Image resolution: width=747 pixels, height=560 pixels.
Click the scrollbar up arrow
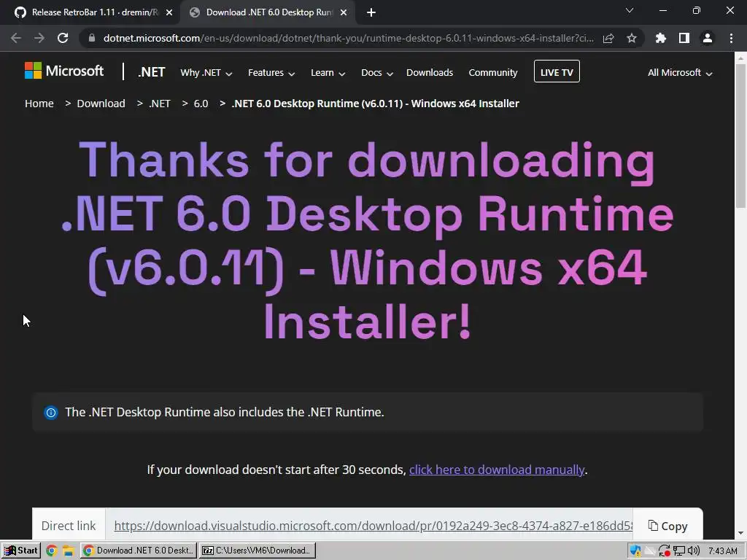[740, 58]
